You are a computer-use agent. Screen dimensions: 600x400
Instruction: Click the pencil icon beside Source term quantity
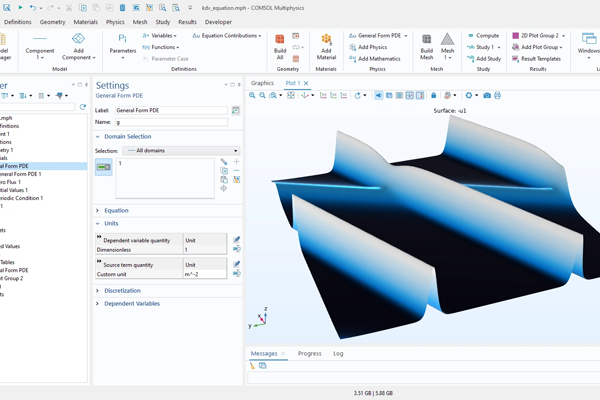point(236,264)
